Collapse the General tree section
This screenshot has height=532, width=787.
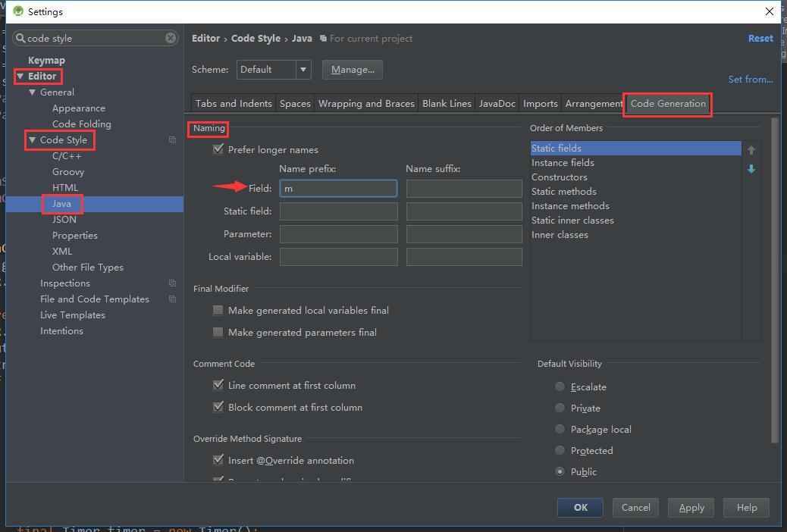click(x=33, y=92)
